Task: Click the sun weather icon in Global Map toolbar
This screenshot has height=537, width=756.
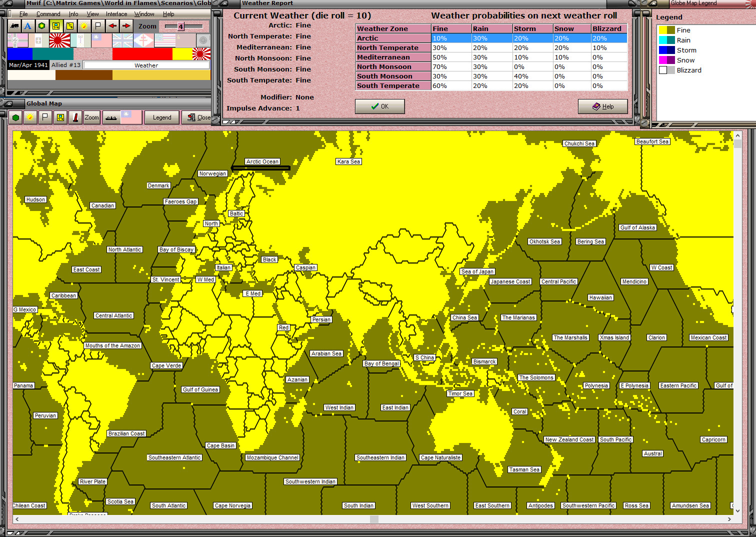Action: pos(30,117)
